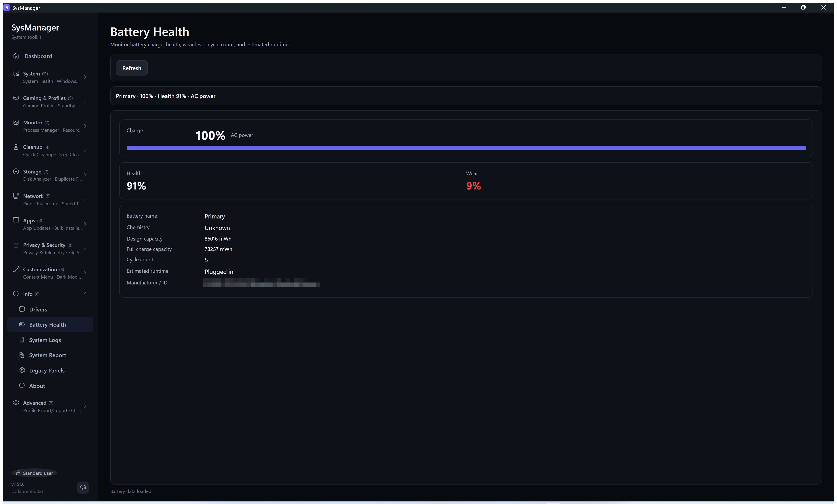The width and height of the screenshot is (837, 504).
Task: Expand the Gaming & Profiles chevron
Action: pyautogui.click(x=85, y=101)
